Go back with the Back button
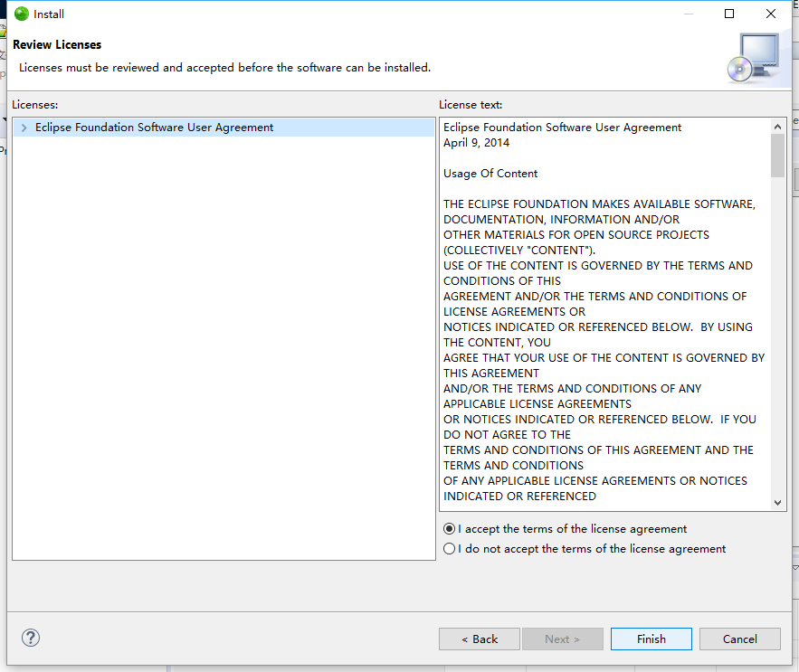The width and height of the screenshot is (799, 672). [480, 639]
